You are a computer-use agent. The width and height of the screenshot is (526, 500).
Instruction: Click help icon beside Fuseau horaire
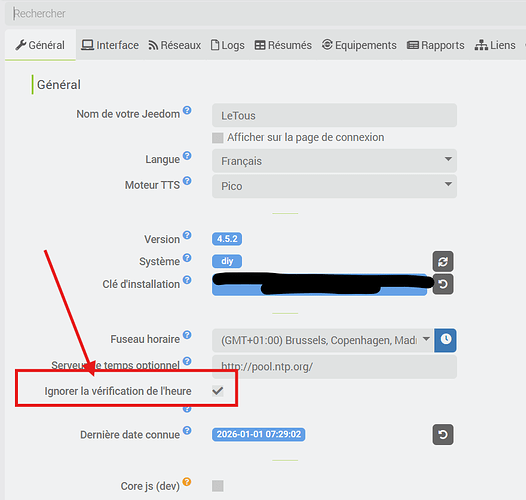click(187, 335)
